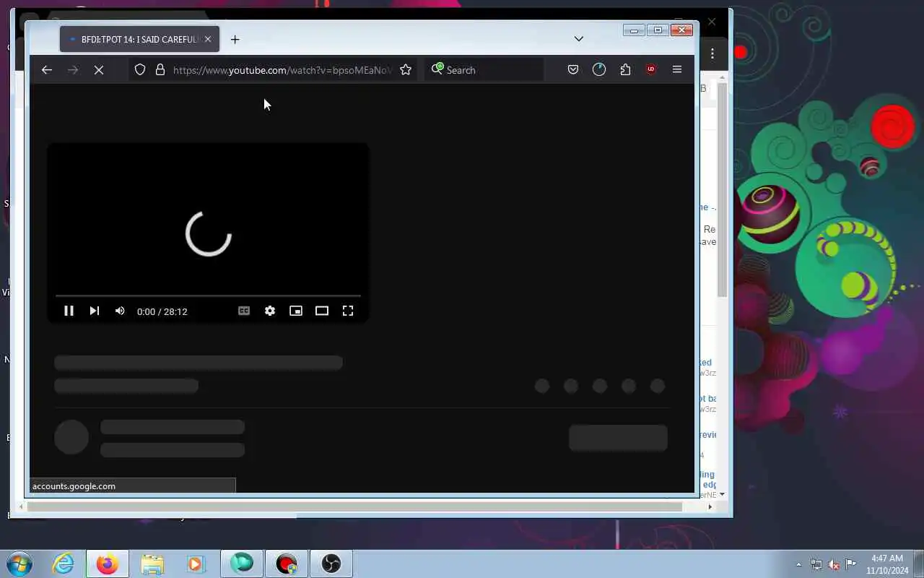The image size is (924, 578).
Task: Open tracking protection shield icon
Action: 140,70
